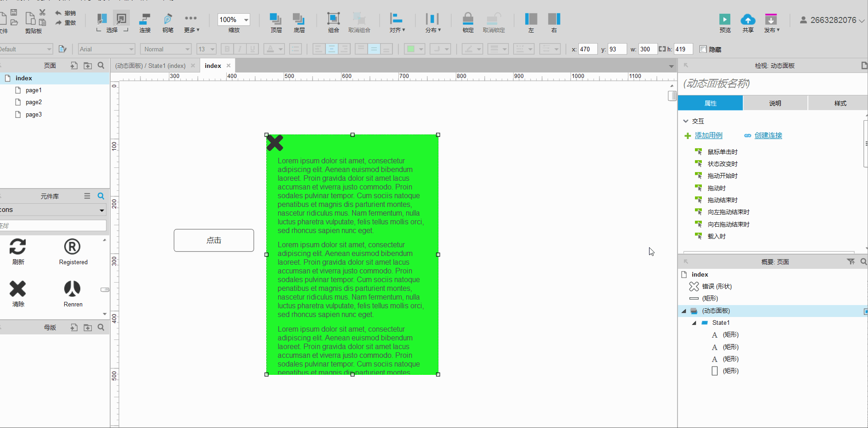Click the 共享 cloud share icon
The height and width of the screenshot is (428, 868).
tap(748, 19)
